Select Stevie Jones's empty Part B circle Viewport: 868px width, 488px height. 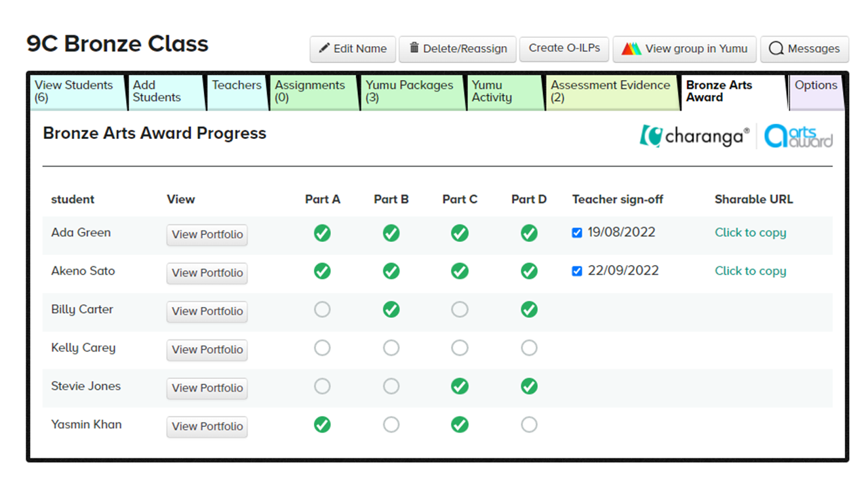(391, 386)
